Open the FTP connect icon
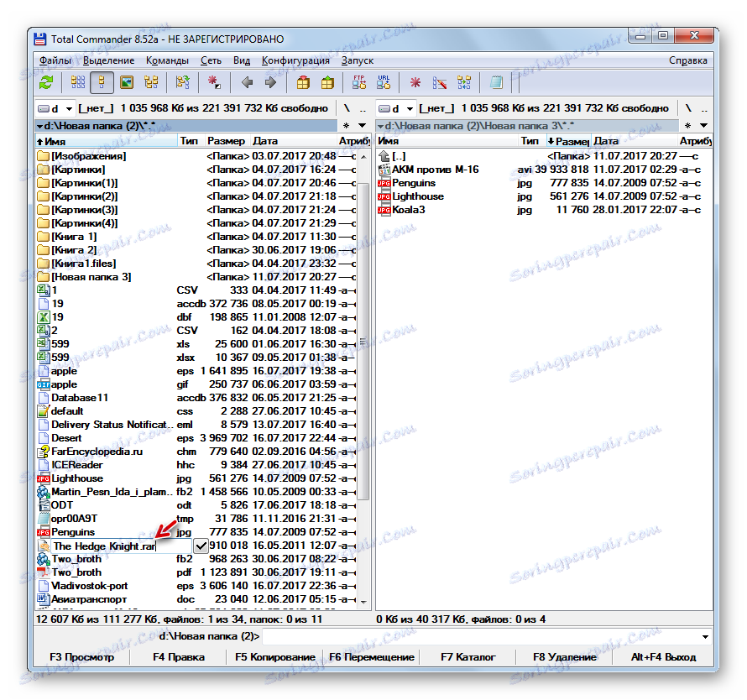The height and width of the screenshot is (700, 747). (x=358, y=82)
